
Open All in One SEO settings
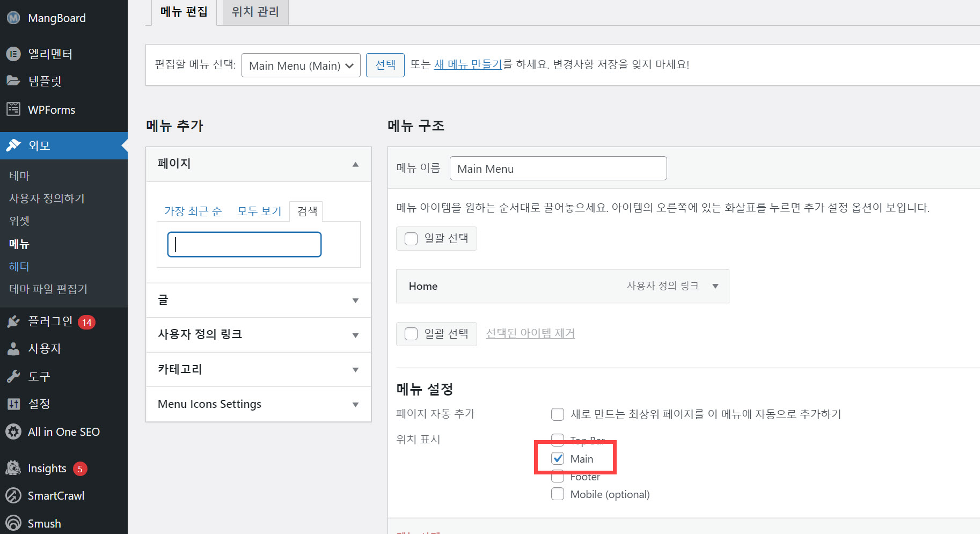[x=63, y=431]
